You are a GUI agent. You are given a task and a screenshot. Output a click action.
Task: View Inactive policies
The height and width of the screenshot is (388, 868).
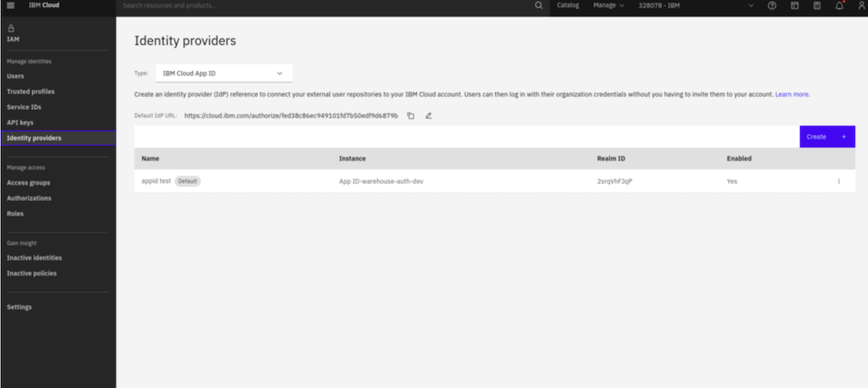coord(31,273)
